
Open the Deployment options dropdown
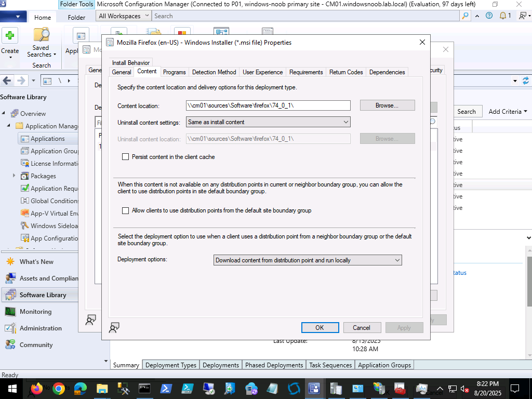308,260
